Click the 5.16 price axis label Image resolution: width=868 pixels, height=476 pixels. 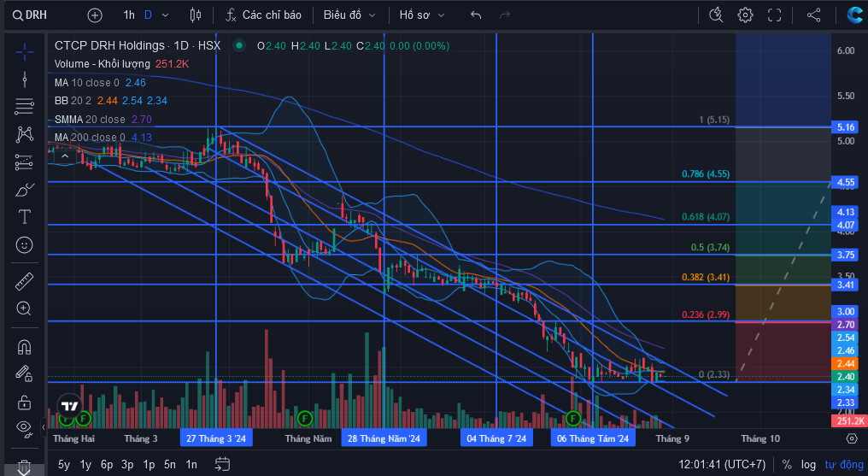(x=846, y=127)
